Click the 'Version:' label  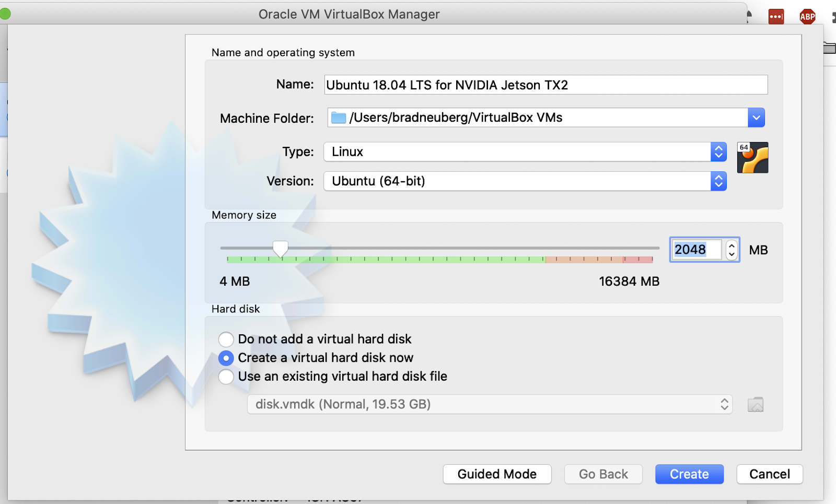tap(291, 181)
